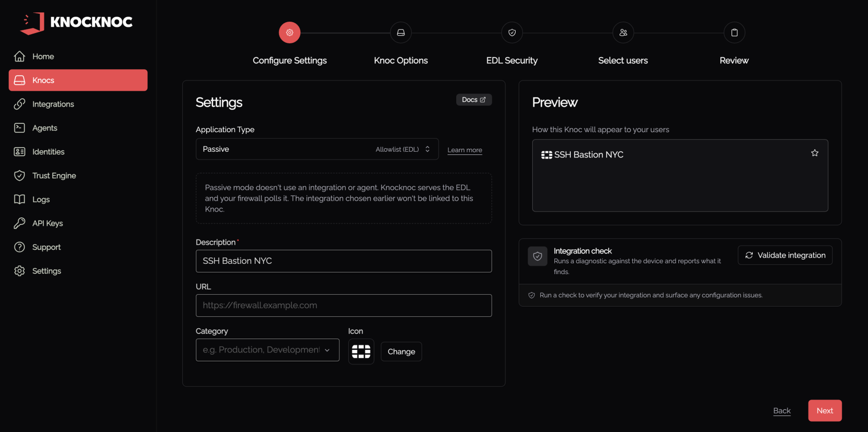Focus the Description input field
The width and height of the screenshot is (868, 432).
pos(344,261)
